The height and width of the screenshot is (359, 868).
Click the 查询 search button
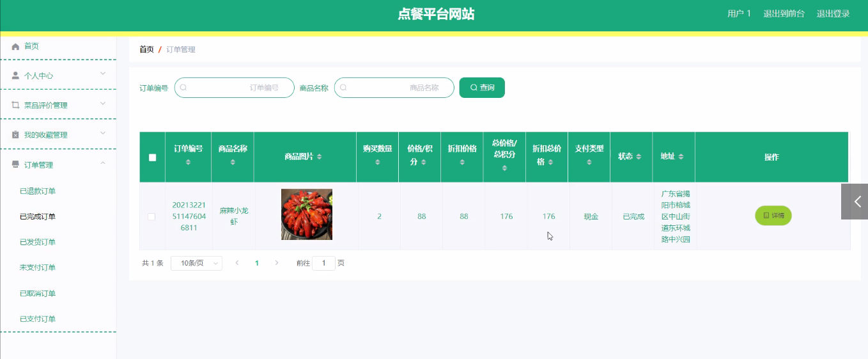click(x=482, y=88)
